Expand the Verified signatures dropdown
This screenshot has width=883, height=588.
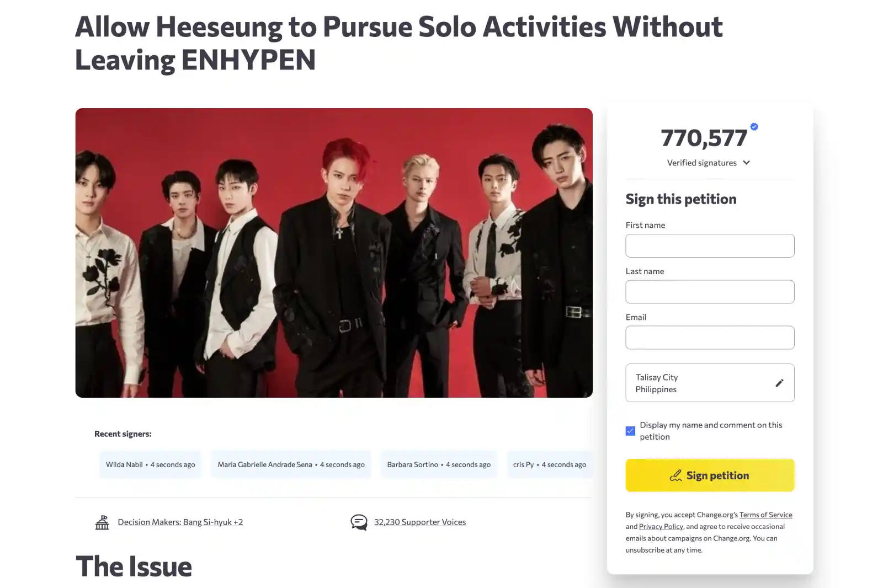[747, 163]
